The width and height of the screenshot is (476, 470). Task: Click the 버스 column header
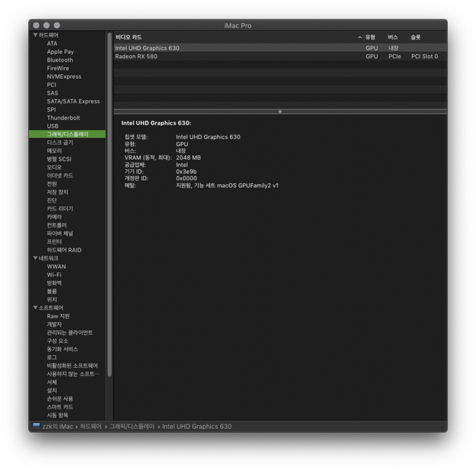393,38
